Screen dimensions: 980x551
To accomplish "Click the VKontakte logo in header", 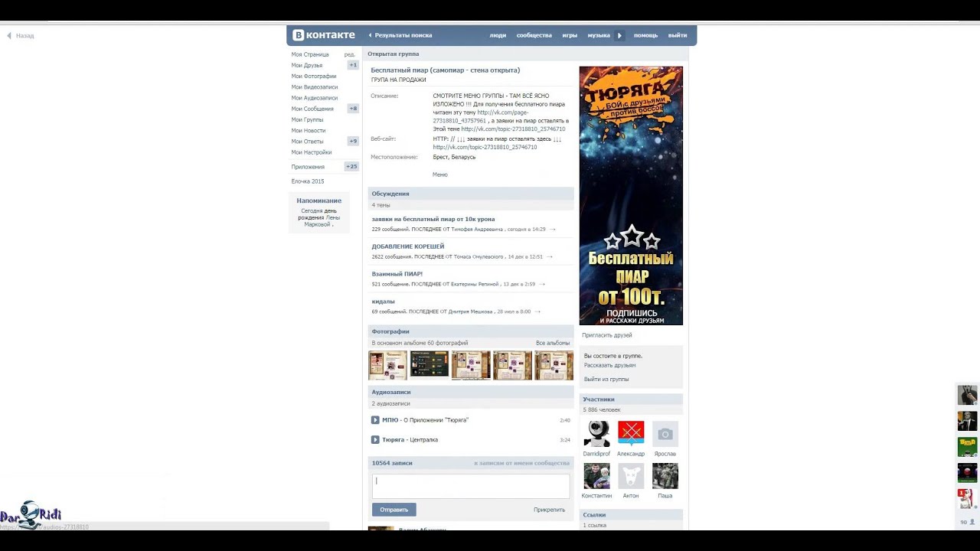I will pyautogui.click(x=324, y=35).
